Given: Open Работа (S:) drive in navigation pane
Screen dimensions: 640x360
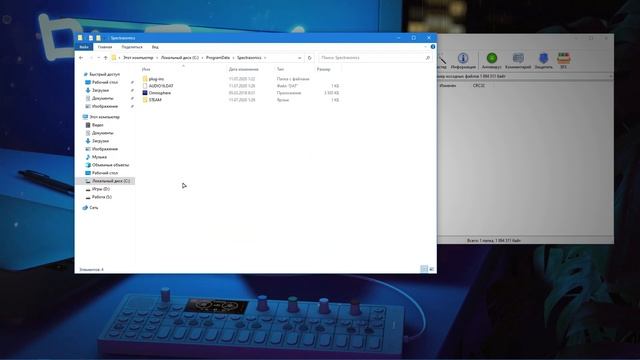Looking at the screenshot, I should point(102,197).
